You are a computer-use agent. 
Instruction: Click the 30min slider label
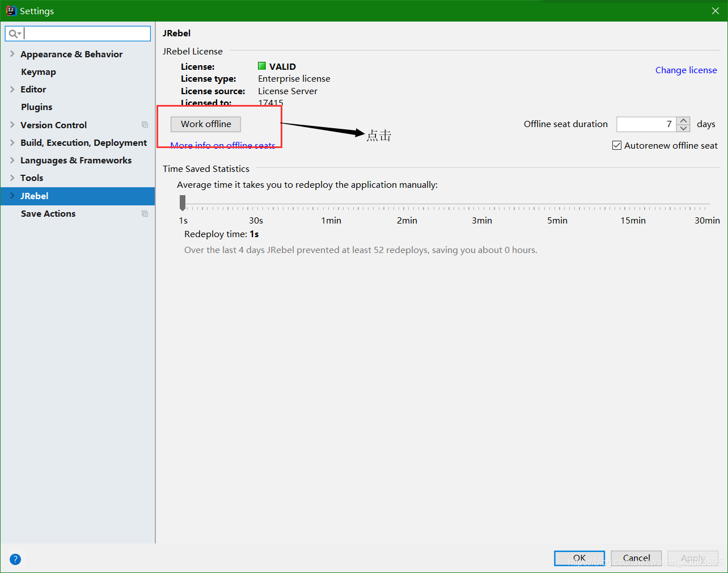tap(707, 220)
